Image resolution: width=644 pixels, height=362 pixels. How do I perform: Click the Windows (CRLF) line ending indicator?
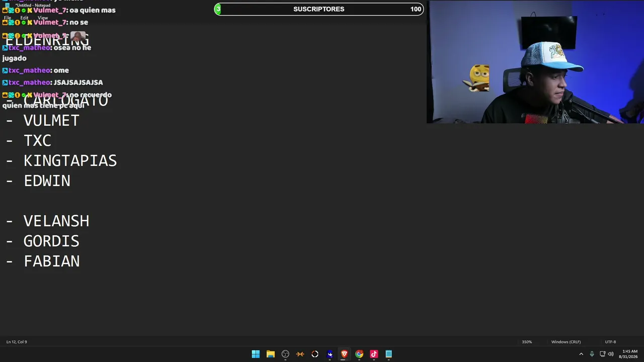566,342
